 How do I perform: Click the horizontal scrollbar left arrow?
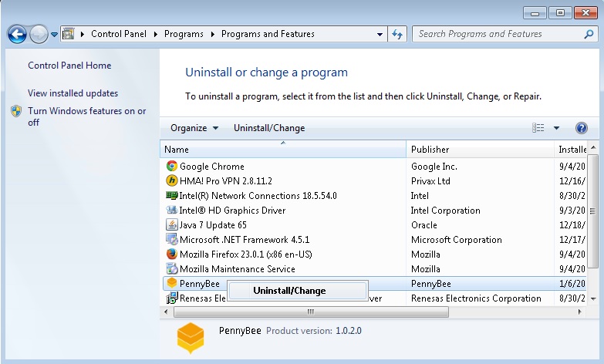point(166,312)
